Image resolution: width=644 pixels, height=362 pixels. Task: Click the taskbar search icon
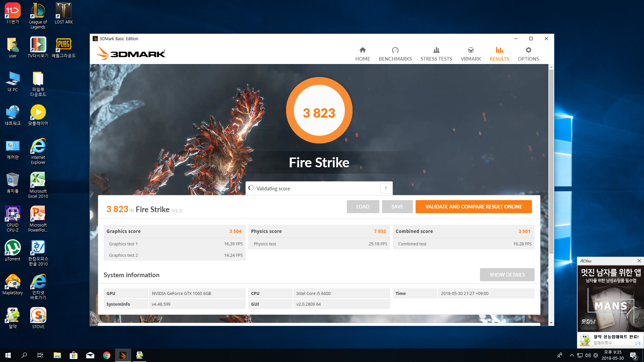click(24, 355)
